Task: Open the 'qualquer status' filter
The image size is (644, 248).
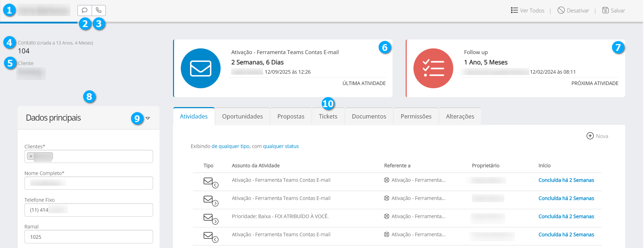Action: point(281,146)
